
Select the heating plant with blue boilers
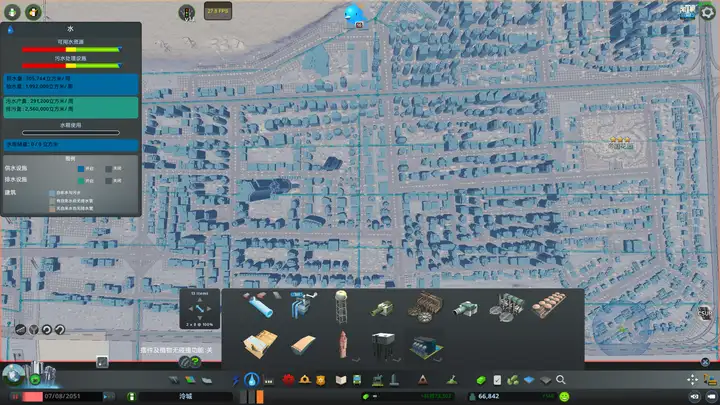(426, 348)
